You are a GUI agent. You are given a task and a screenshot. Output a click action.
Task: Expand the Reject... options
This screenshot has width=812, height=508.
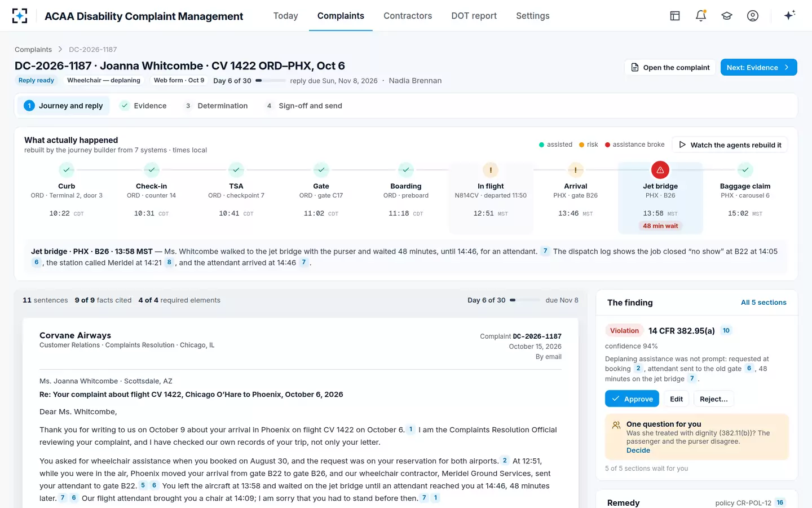click(713, 399)
